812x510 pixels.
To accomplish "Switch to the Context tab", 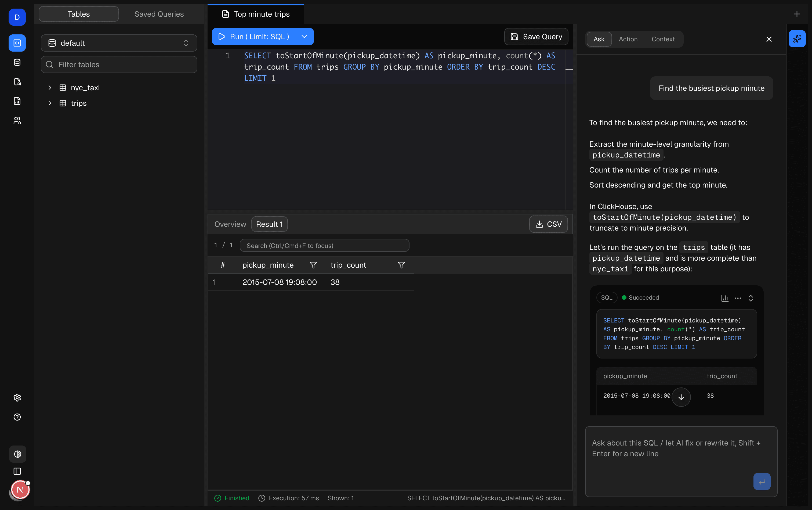I will pos(663,39).
